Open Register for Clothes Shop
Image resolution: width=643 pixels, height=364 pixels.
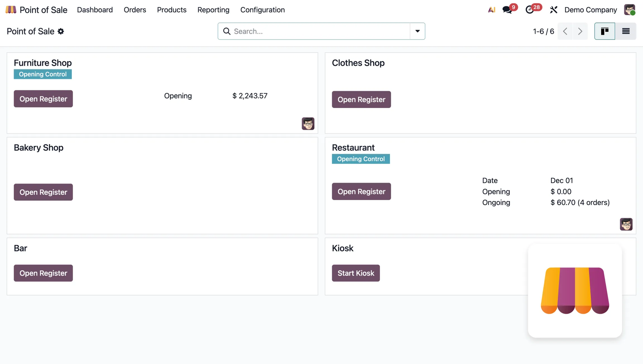coord(361,99)
